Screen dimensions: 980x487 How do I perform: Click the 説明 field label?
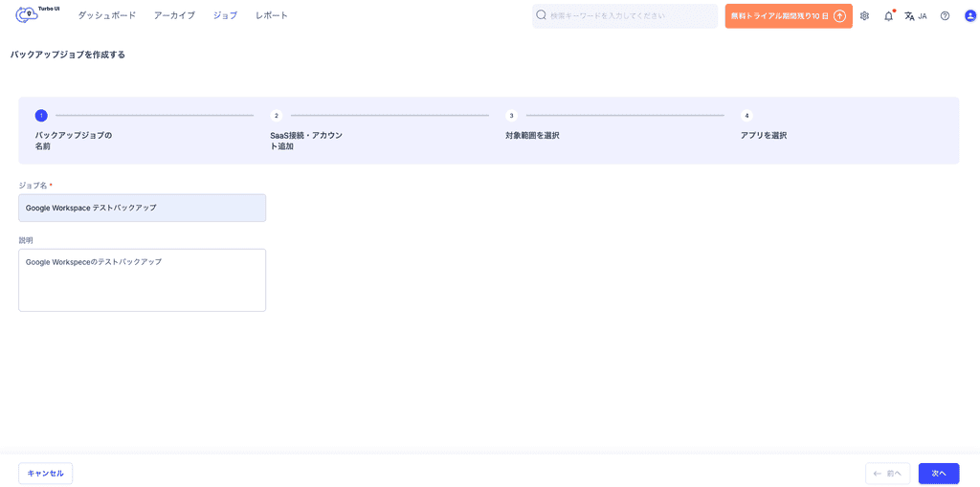(26, 240)
